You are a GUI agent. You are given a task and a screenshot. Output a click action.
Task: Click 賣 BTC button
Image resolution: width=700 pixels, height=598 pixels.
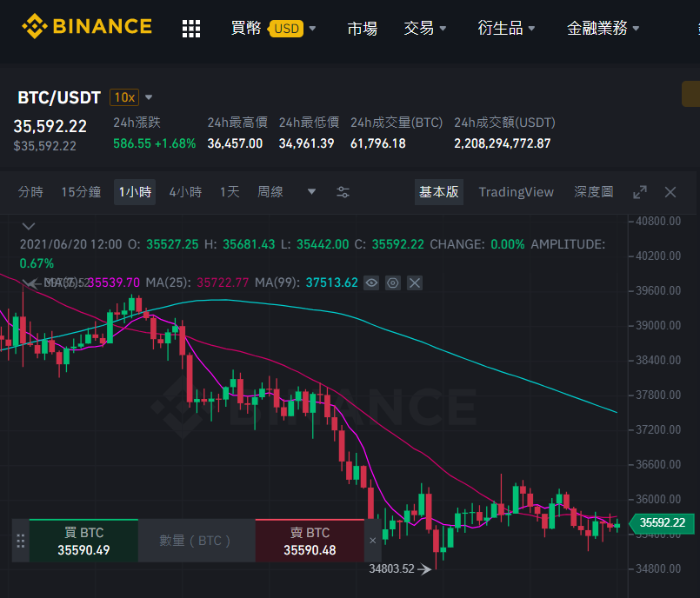pos(310,541)
